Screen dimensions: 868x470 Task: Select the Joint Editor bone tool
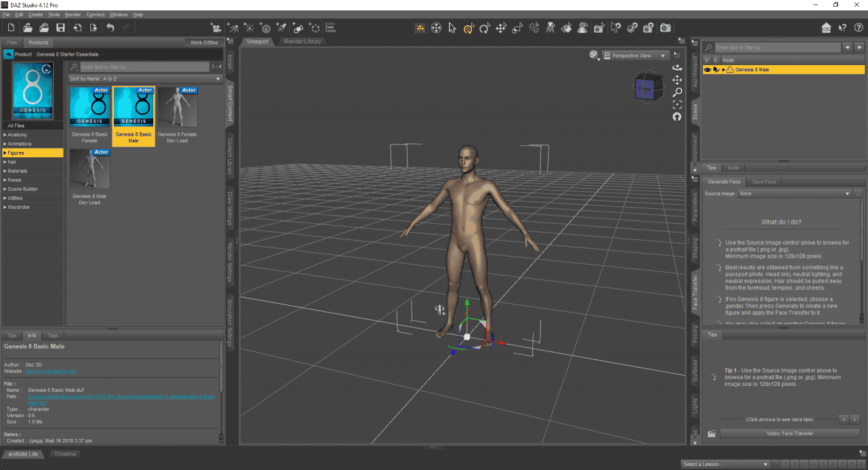[533, 28]
